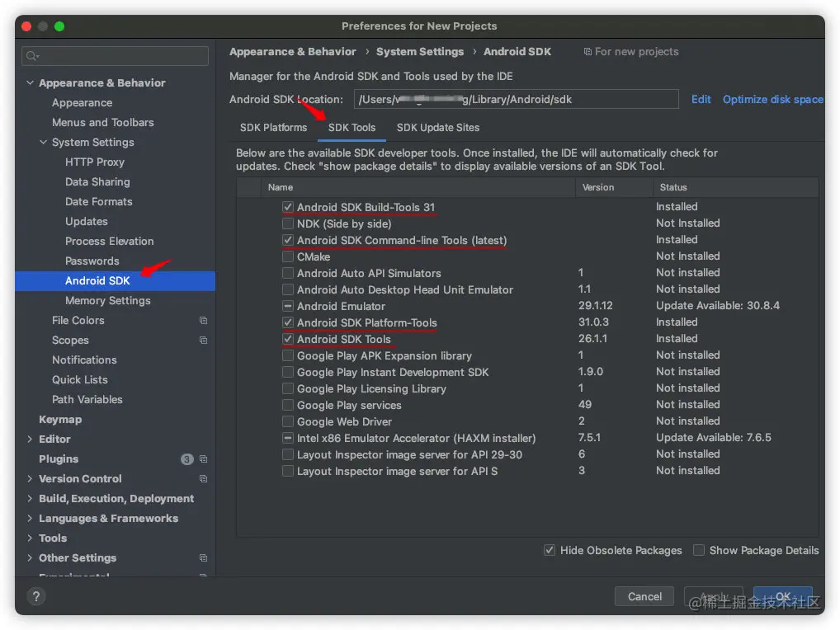Switch to the SDK Platforms tab
Viewport: 840px width, 630px height.
[x=273, y=127]
